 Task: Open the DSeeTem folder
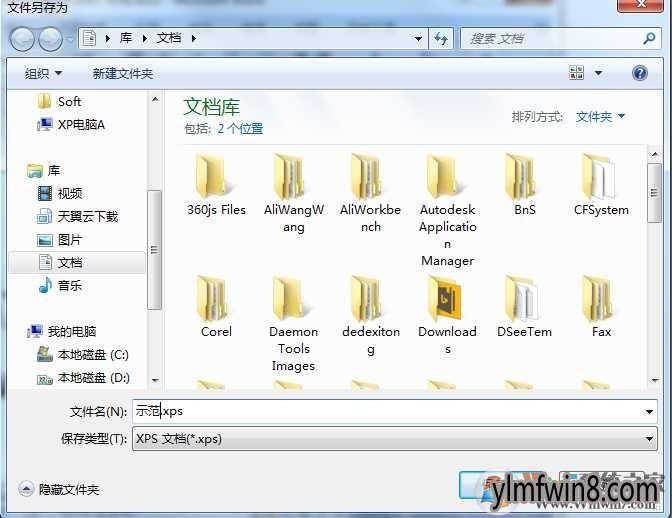point(525,307)
